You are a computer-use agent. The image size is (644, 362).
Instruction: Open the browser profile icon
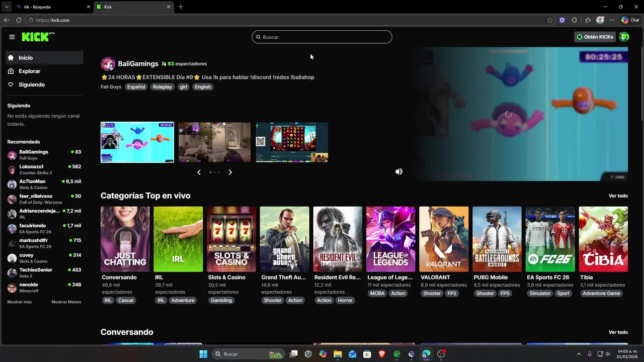[x=600, y=20]
